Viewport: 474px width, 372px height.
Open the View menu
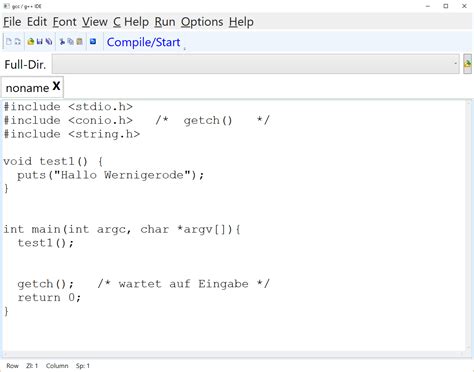95,22
